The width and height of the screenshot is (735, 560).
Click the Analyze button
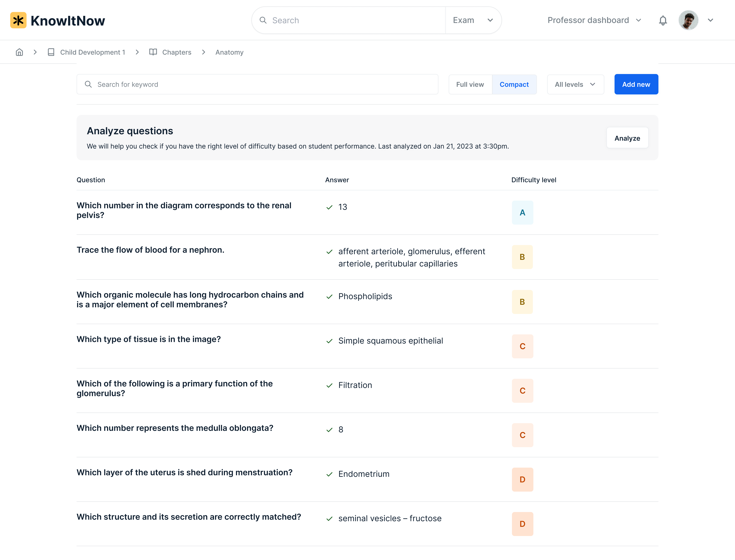[627, 138]
